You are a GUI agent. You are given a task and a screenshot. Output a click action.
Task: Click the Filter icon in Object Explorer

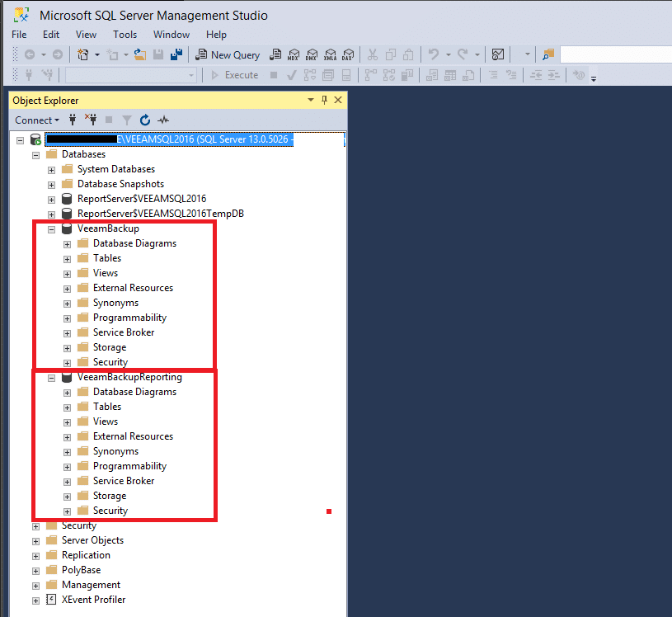(127, 120)
